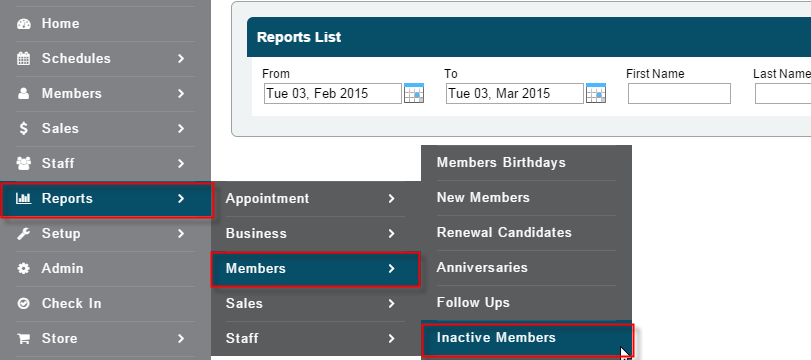
Task: Open the Anniversaries report
Action: (527, 268)
